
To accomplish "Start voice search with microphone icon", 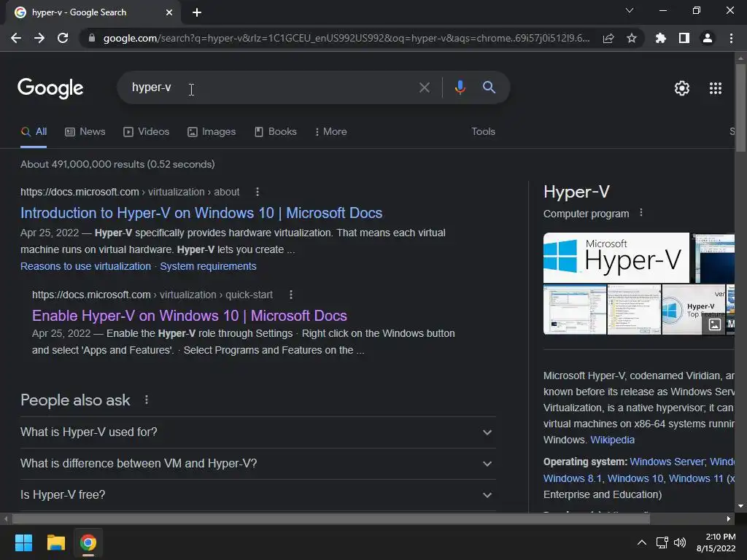I will pos(460,87).
